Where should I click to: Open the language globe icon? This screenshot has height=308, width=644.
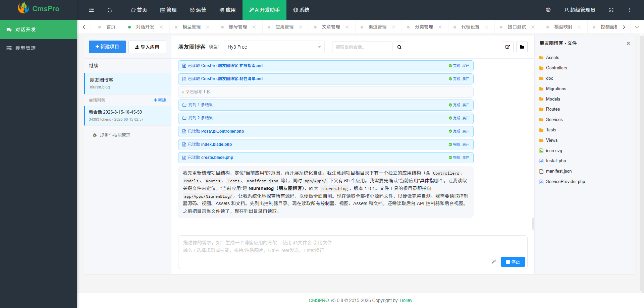pos(548,10)
